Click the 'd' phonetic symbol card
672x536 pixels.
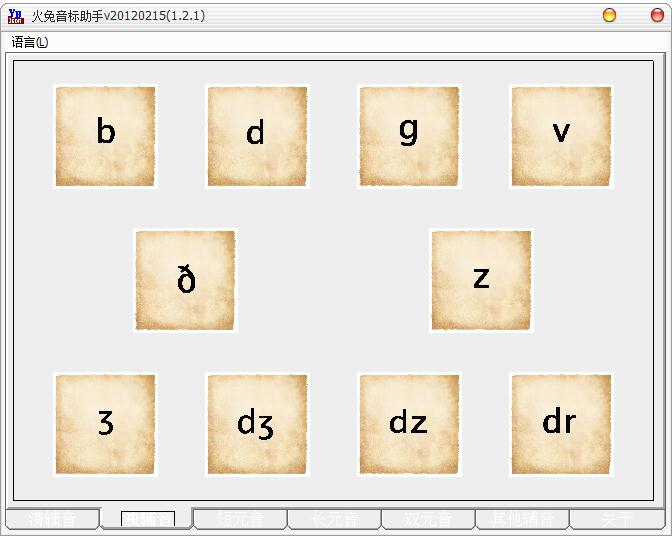tap(257, 136)
